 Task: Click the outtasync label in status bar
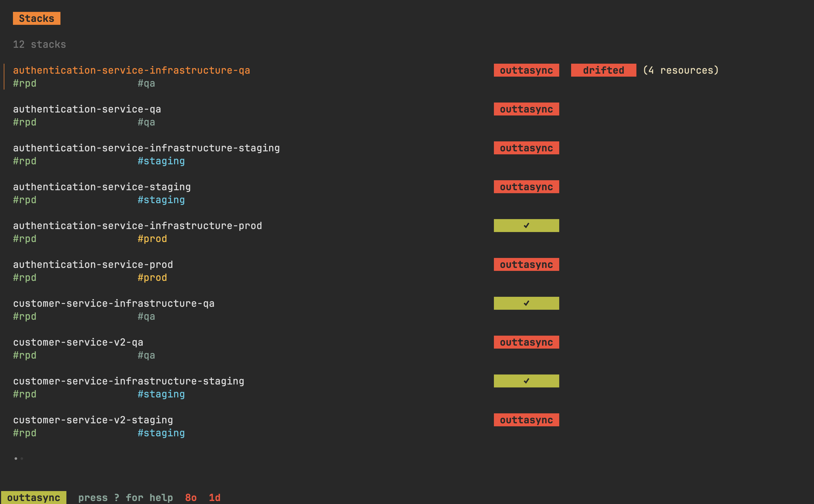click(33, 498)
